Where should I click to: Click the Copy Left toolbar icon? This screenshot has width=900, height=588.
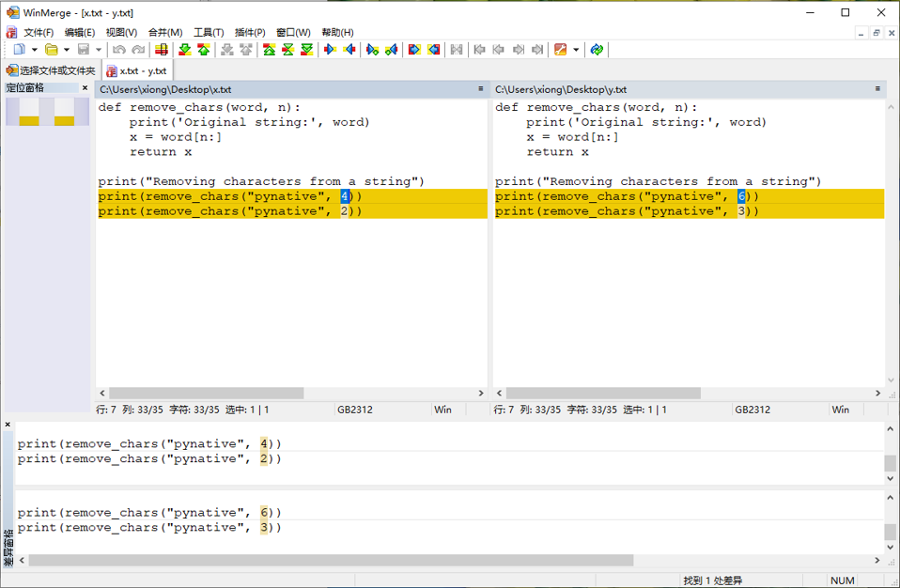pos(349,50)
